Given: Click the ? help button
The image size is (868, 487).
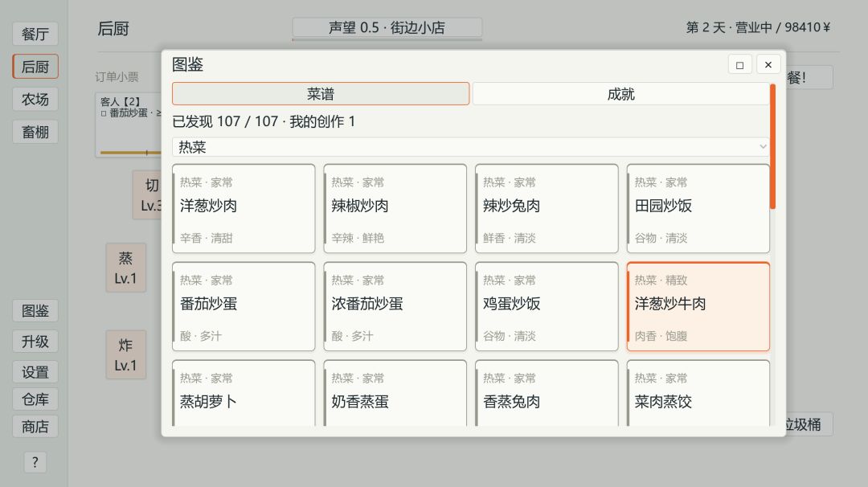Looking at the screenshot, I should pos(35,462).
